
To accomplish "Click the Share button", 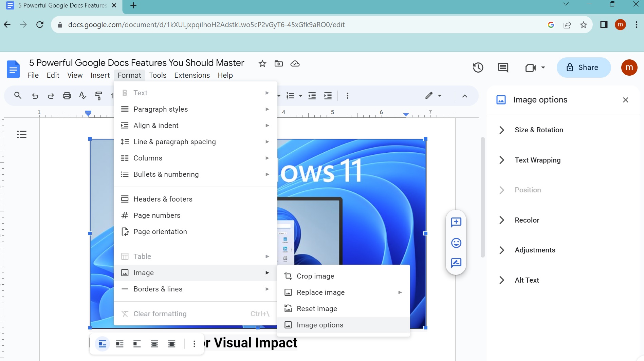I will (584, 68).
